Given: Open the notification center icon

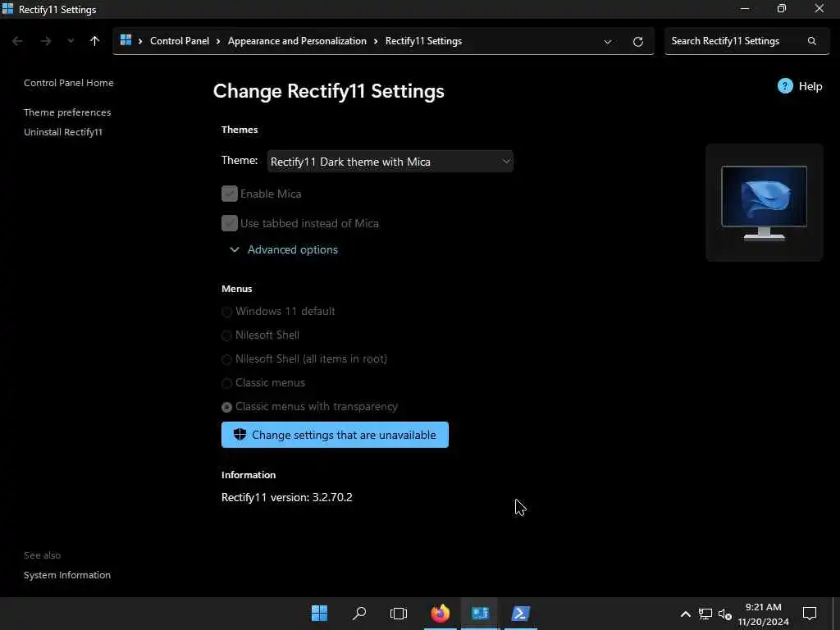Looking at the screenshot, I should [x=810, y=614].
